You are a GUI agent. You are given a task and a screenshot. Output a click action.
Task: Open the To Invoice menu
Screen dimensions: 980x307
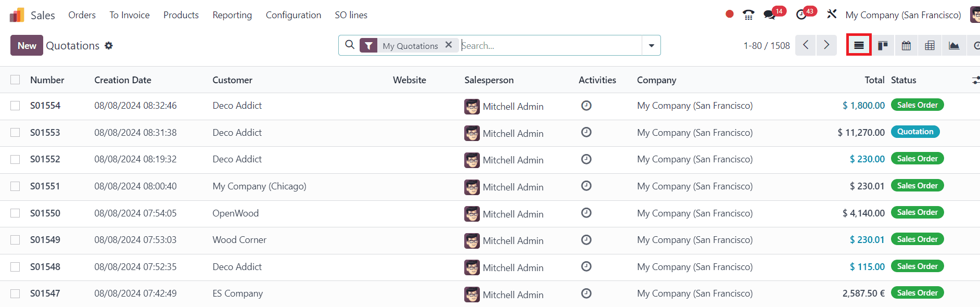130,15
